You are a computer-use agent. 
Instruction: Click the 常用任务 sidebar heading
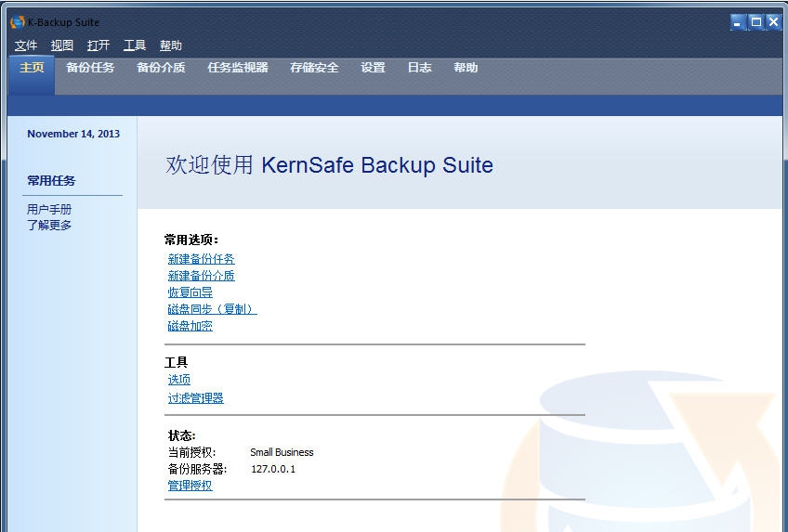pos(51,181)
